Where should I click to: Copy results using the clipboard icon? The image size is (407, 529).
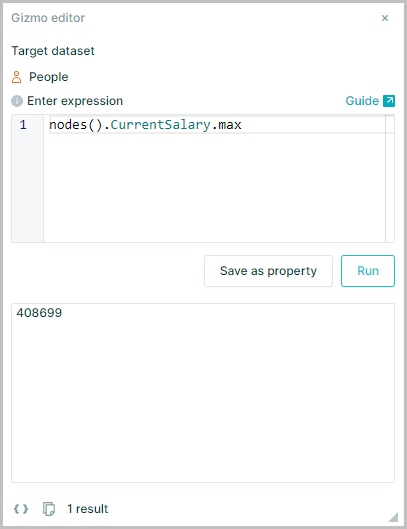point(49,509)
